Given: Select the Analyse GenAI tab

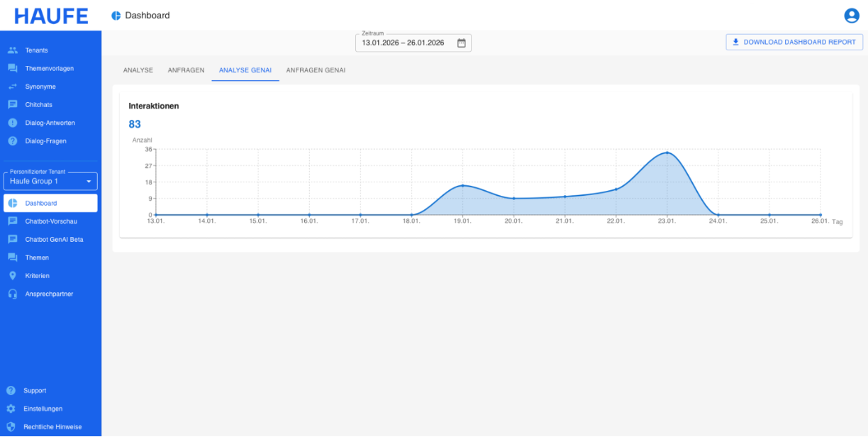Looking at the screenshot, I should point(245,70).
